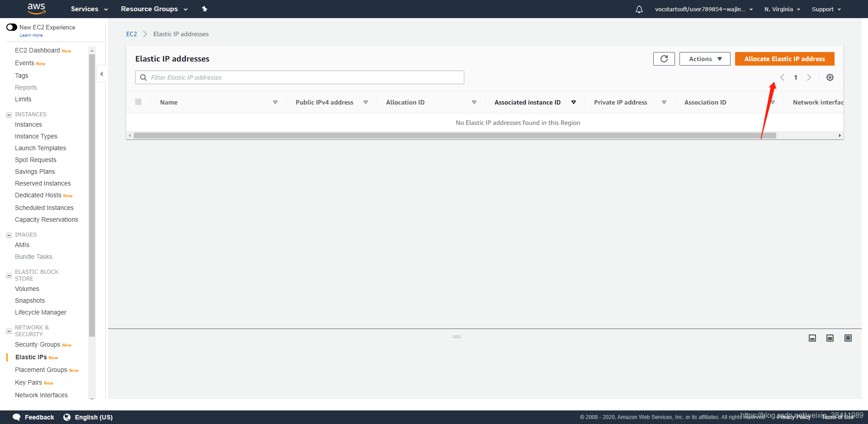Collapse the ELASTIC BLOCK STORE section
This screenshot has height=424, width=868.
click(9, 276)
